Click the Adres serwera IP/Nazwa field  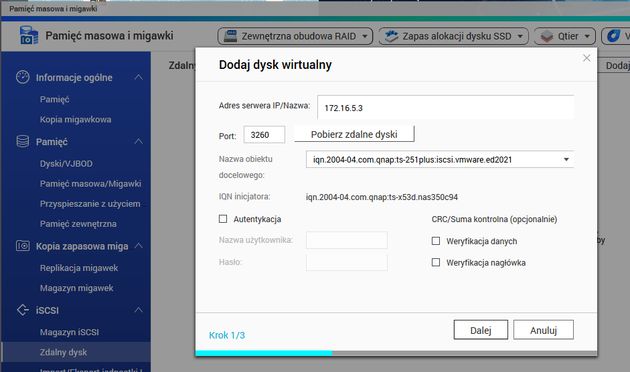click(x=445, y=107)
